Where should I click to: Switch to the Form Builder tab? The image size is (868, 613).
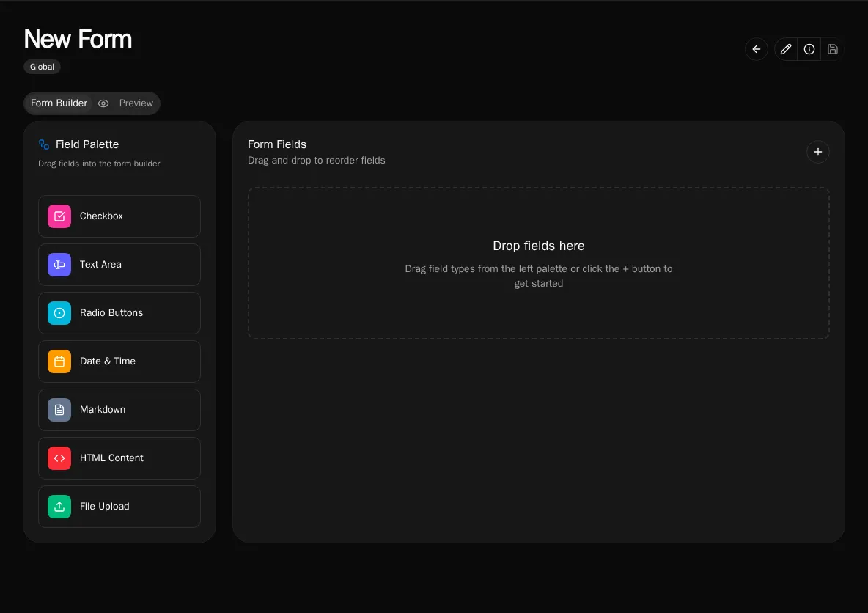tap(59, 103)
